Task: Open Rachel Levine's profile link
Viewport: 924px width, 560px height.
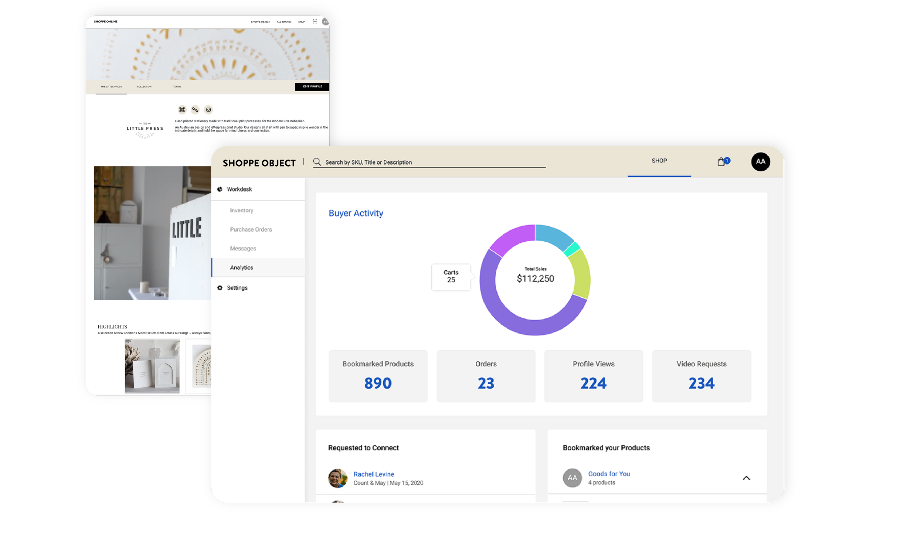Action: pos(374,474)
